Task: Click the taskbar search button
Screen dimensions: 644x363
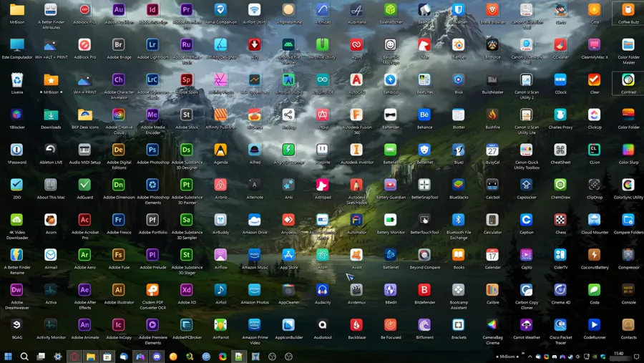Action: (x=24, y=357)
